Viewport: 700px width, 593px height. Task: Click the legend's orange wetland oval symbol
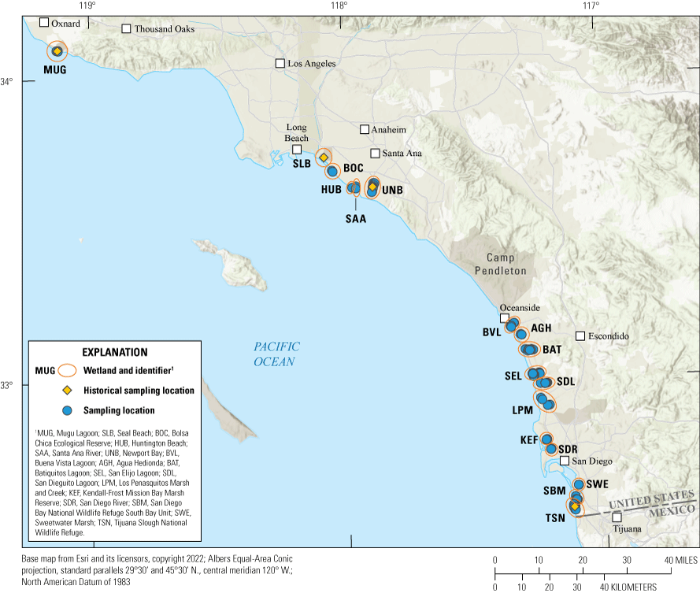click(x=68, y=369)
